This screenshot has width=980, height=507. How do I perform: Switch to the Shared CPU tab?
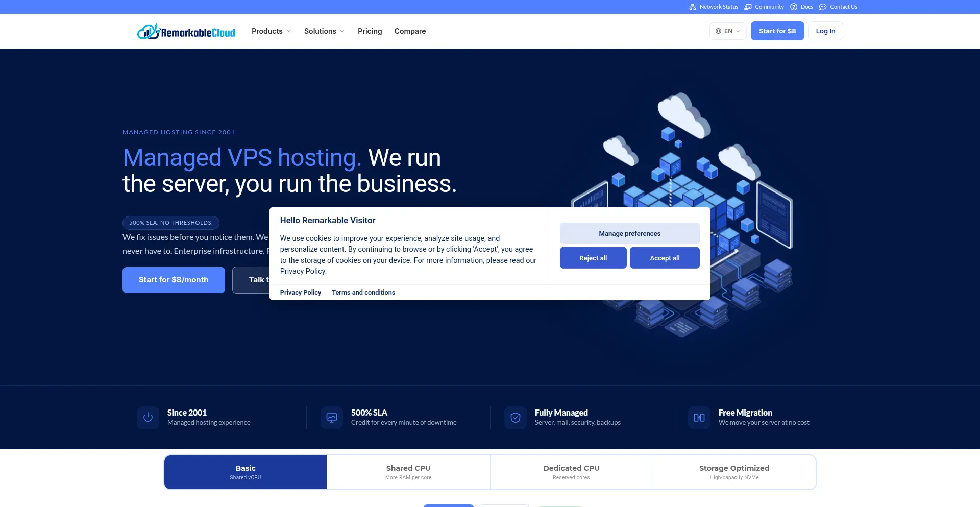pos(408,472)
